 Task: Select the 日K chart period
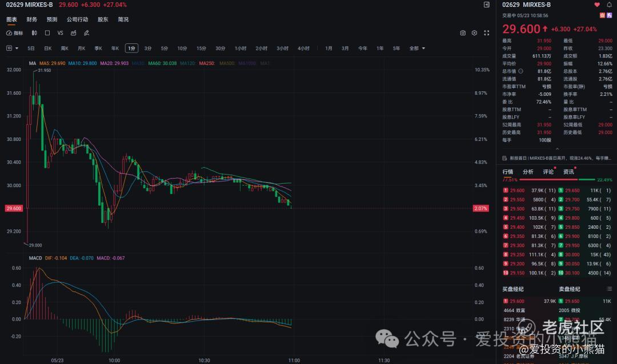[x=48, y=48]
